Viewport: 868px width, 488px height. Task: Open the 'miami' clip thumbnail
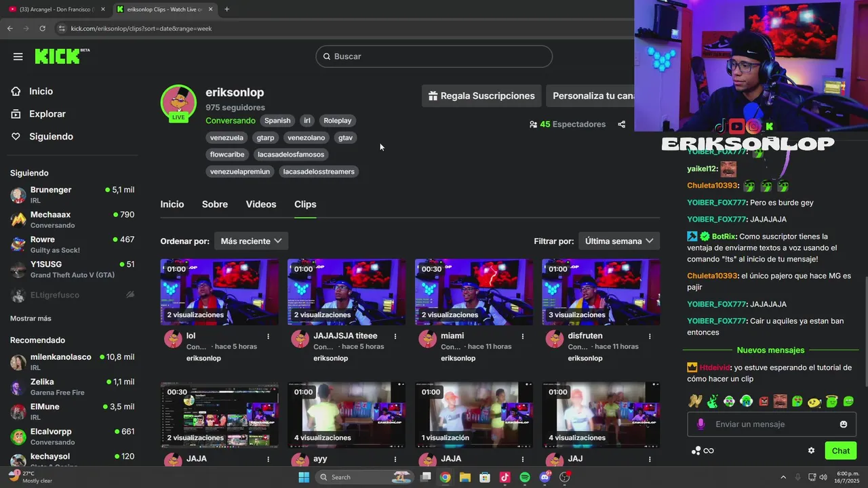click(x=474, y=292)
